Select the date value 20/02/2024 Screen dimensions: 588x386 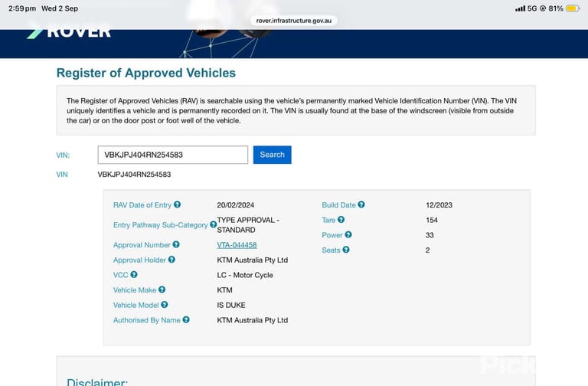[236, 205]
